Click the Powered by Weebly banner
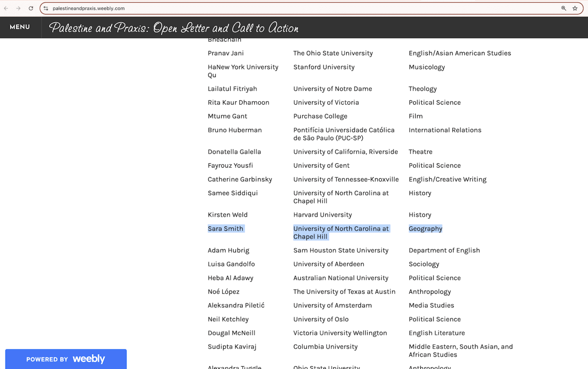Screen dimensions: 588x369 pos(66,359)
